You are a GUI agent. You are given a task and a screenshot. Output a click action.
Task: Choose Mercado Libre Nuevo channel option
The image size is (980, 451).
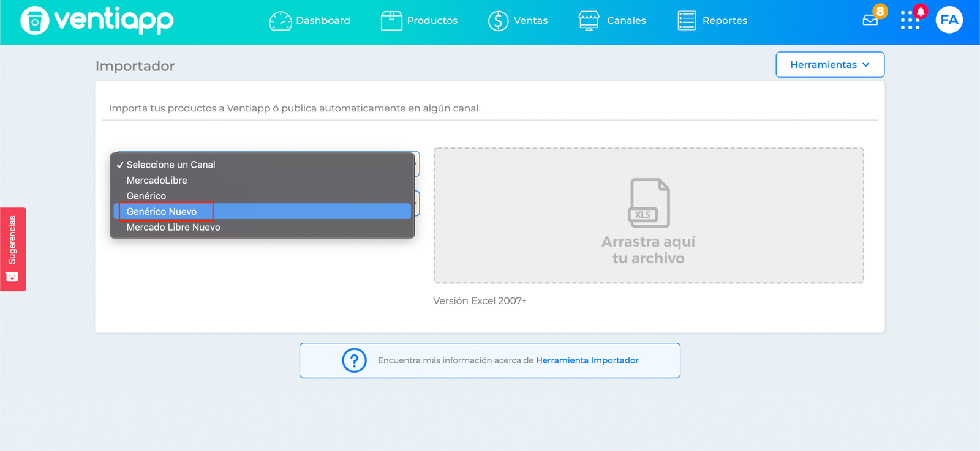click(x=262, y=227)
